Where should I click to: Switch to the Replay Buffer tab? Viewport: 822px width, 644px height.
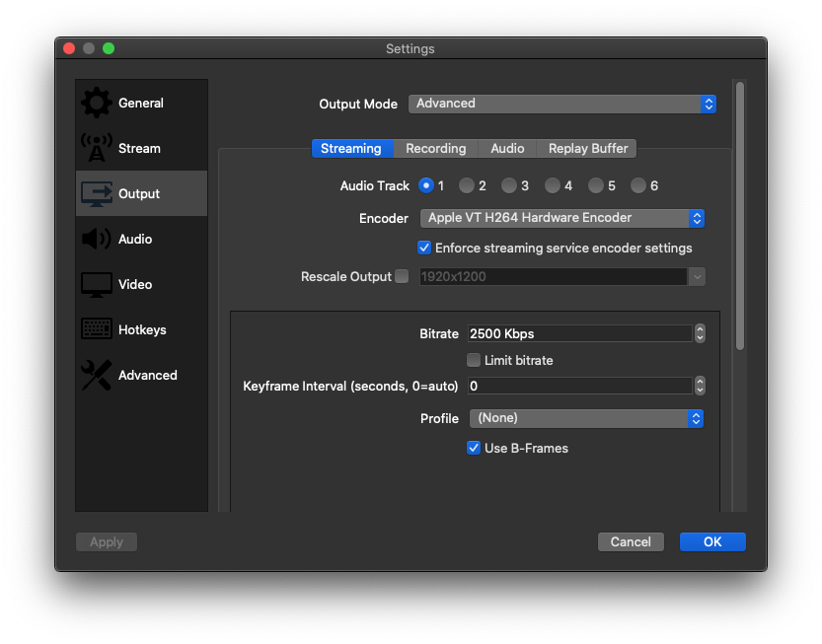tap(588, 148)
